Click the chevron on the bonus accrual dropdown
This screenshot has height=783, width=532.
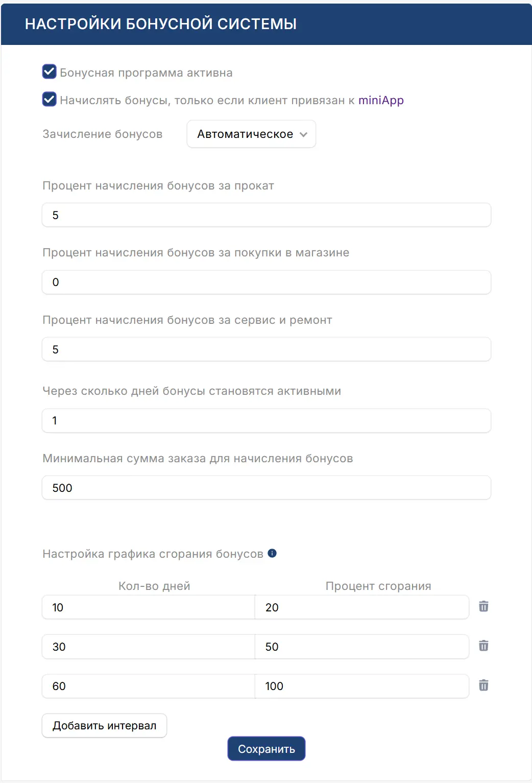[305, 134]
